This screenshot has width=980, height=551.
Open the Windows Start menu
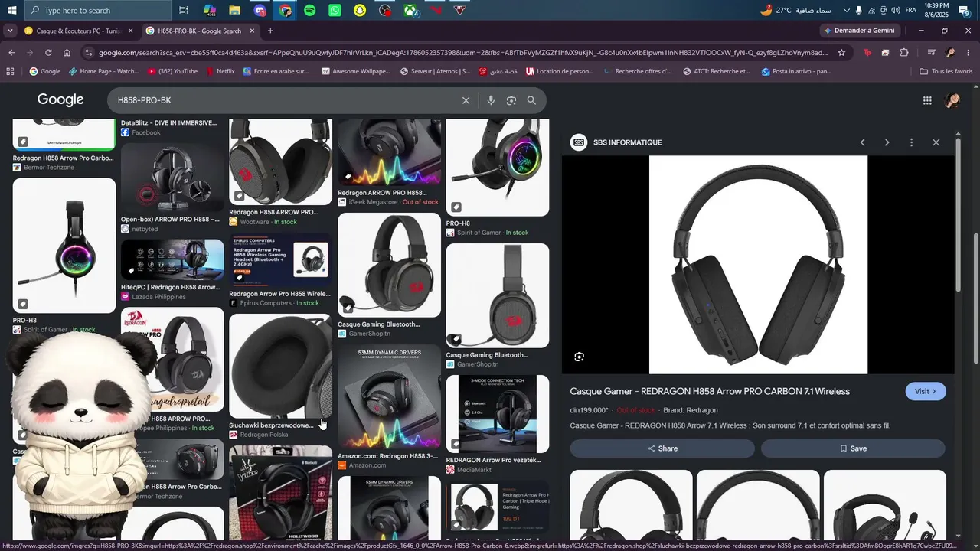(11, 10)
